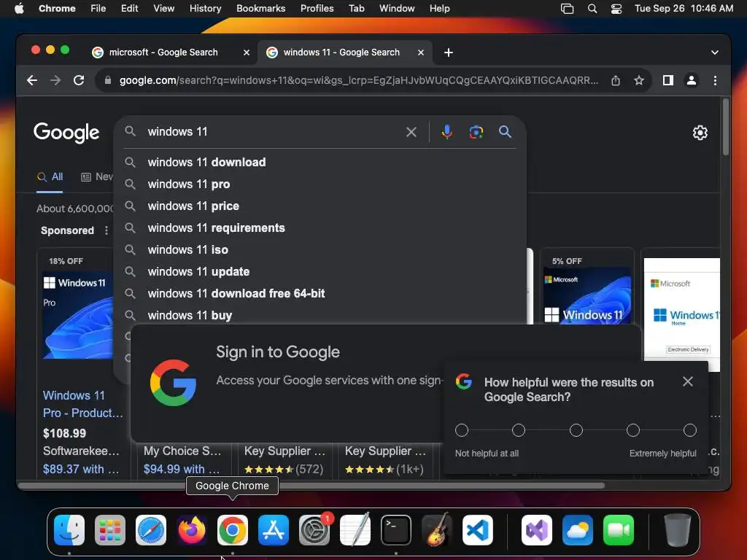Click the vertical page scrollbar
The width and height of the screenshot is (747, 560).
pyautogui.click(x=726, y=127)
